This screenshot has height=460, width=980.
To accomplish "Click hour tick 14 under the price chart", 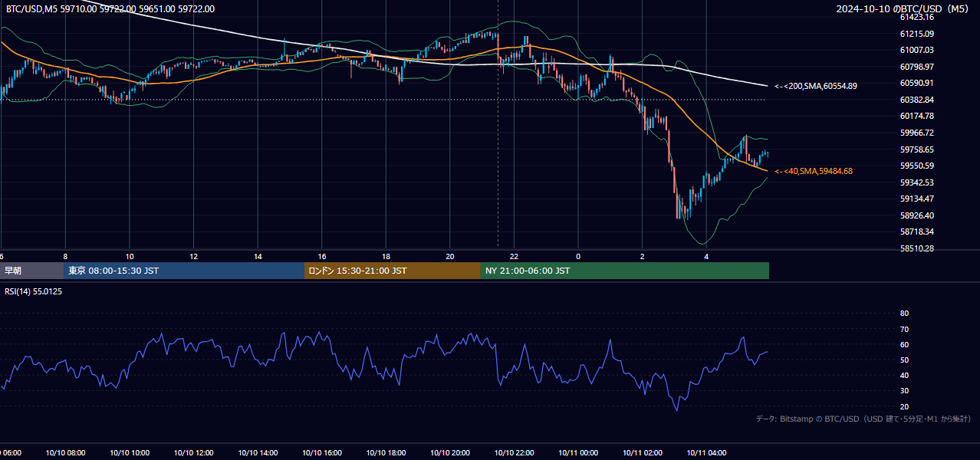I will point(258,256).
